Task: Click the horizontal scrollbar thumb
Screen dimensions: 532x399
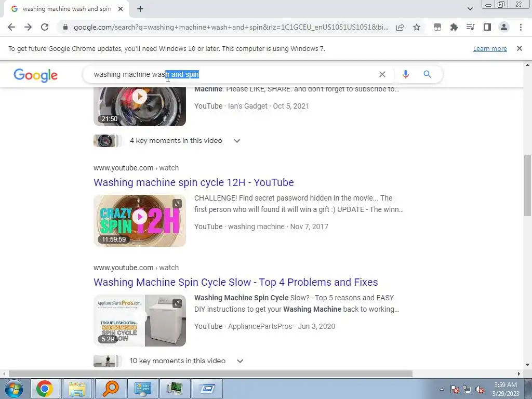Action: click(x=210, y=374)
